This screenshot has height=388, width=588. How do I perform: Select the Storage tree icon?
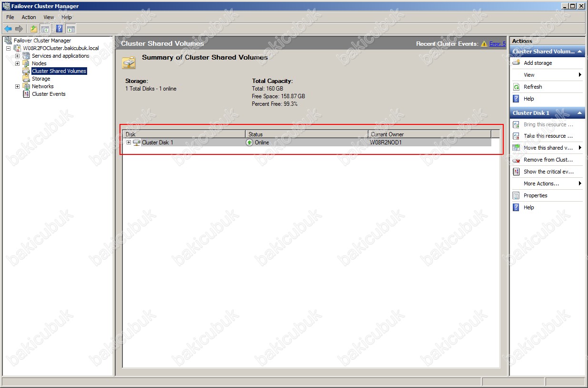coord(26,79)
